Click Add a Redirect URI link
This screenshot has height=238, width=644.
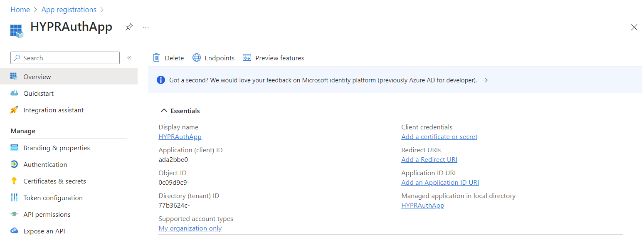[429, 159]
